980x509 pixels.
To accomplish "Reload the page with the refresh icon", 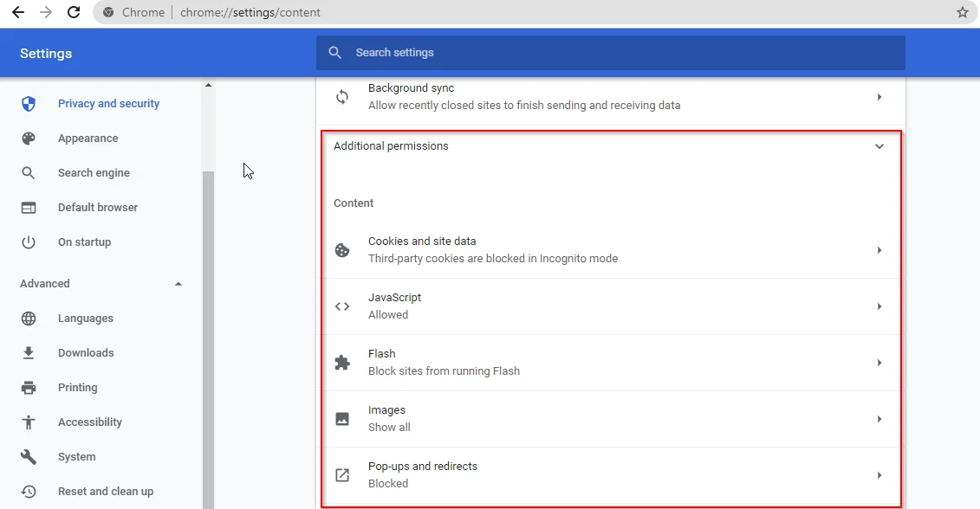I will click(x=74, y=12).
